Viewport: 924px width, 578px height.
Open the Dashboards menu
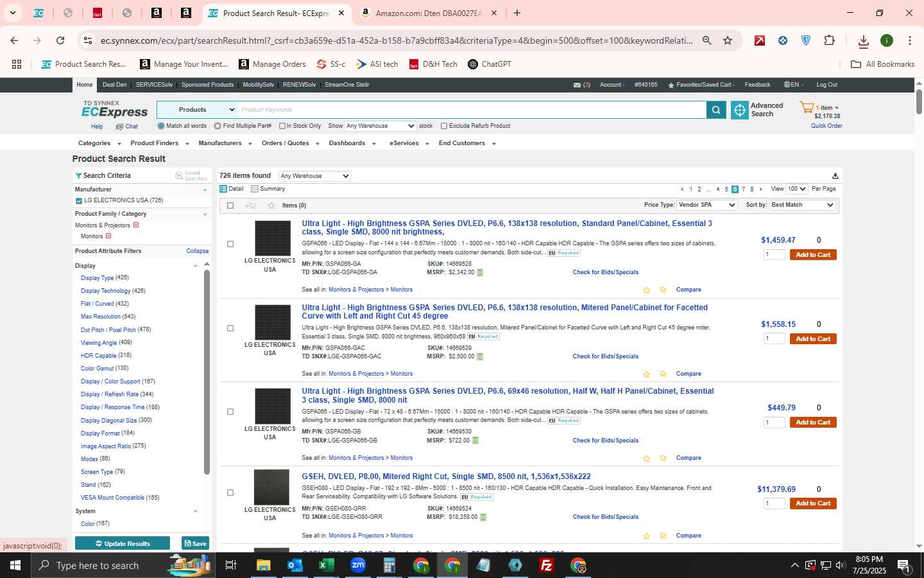point(352,143)
